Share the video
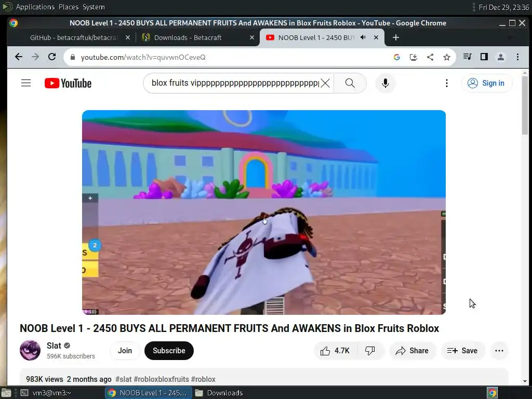Image resolution: width=532 pixels, height=399 pixels. tap(412, 351)
